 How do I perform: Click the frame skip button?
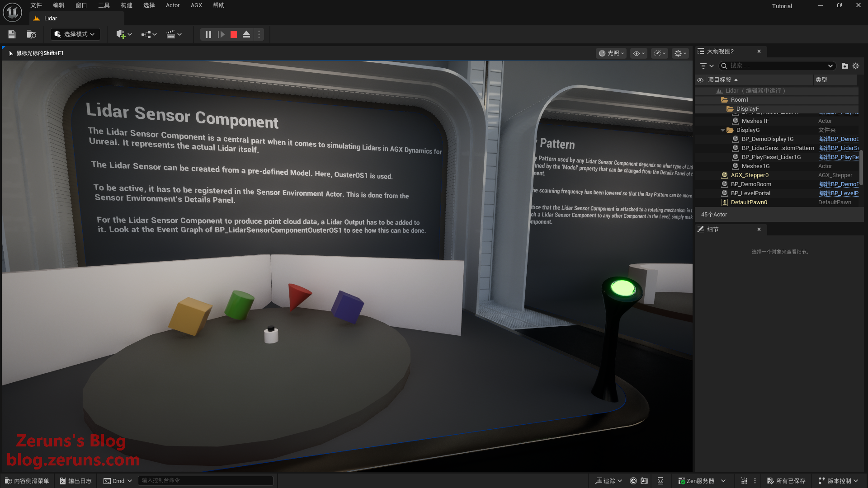tap(221, 34)
